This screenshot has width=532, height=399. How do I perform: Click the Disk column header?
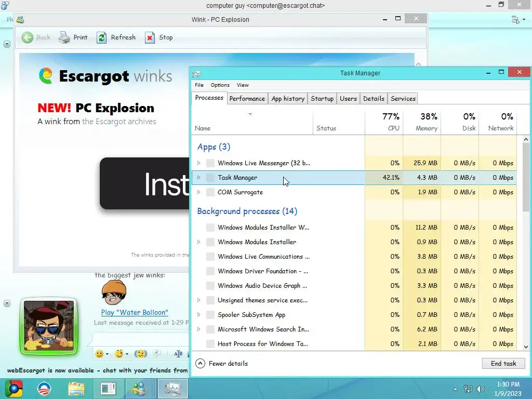point(460,122)
